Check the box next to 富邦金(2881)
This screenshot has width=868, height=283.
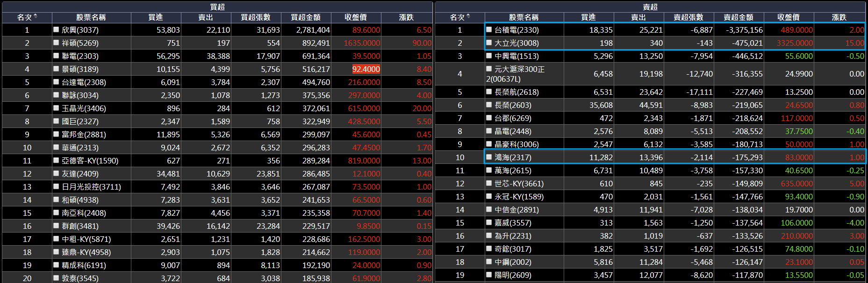pos(56,134)
